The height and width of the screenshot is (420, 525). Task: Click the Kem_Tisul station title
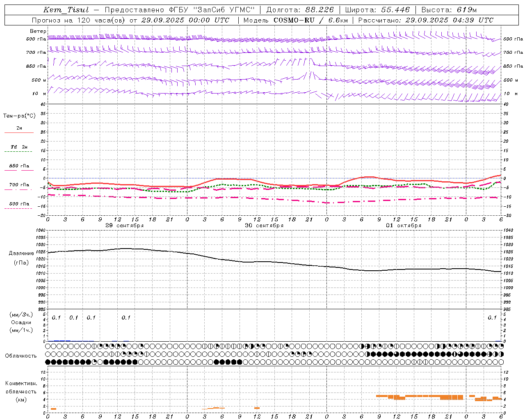click(66, 10)
